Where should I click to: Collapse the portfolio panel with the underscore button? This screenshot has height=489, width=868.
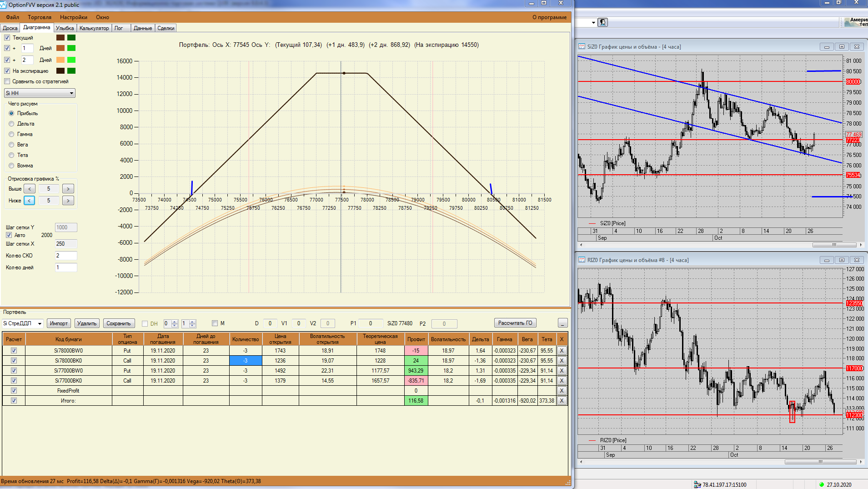click(562, 323)
